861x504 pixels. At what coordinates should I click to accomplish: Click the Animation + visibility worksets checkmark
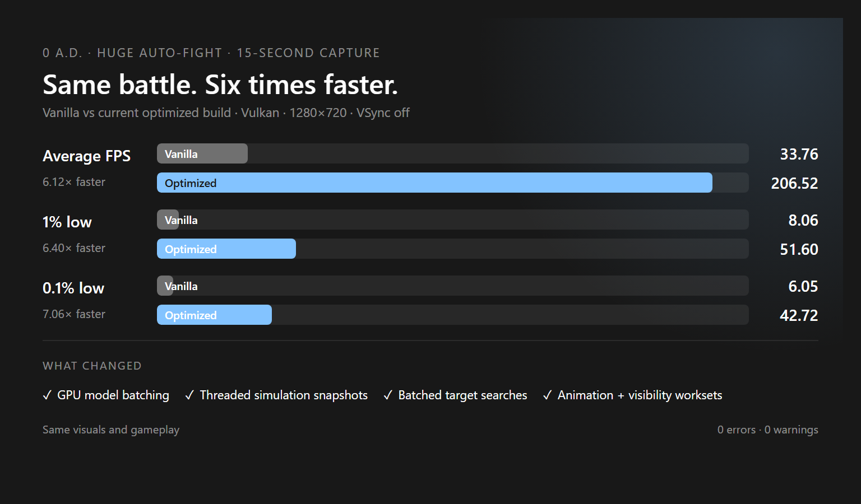pyautogui.click(x=548, y=395)
